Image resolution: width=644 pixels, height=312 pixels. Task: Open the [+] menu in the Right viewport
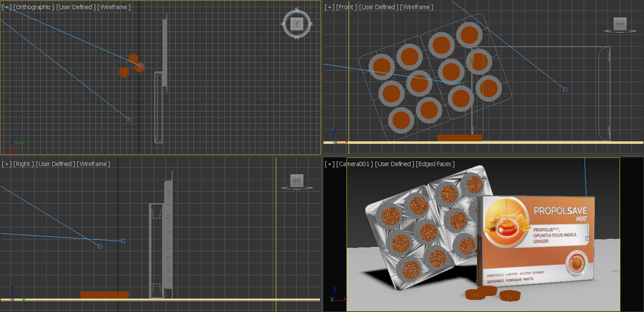pyautogui.click(x=6, y=164)
